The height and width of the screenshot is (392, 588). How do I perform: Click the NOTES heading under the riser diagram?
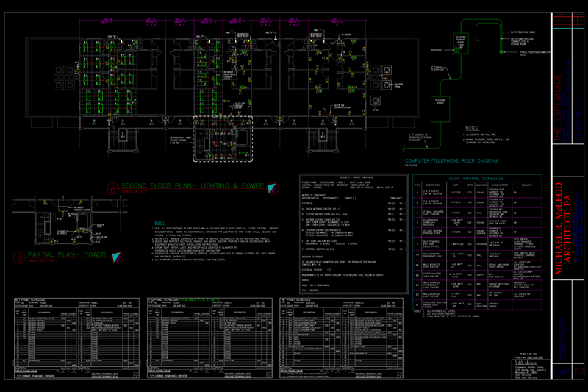pyautogui.click(x=473, y=126)
